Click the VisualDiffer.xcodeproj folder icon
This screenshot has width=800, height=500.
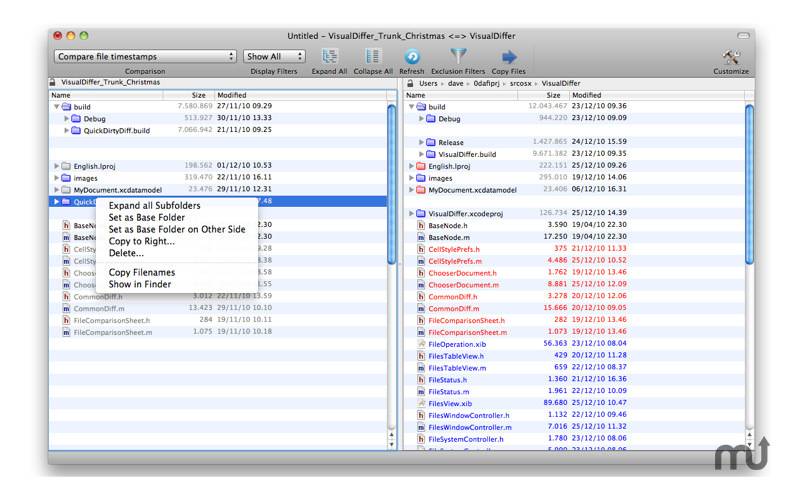(x=420, y=213)
